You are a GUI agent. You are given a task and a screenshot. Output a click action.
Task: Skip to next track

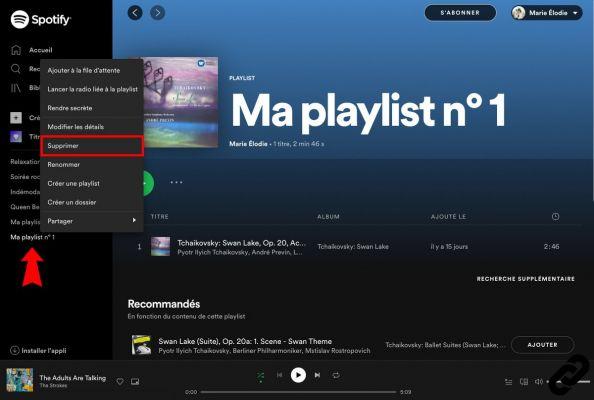pyautogui.click(x=317, y=375)
